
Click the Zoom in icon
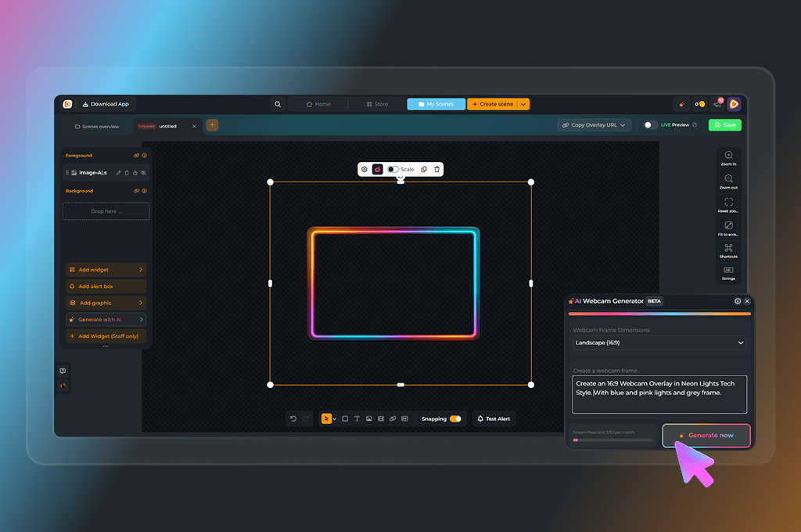pos(728,156)
